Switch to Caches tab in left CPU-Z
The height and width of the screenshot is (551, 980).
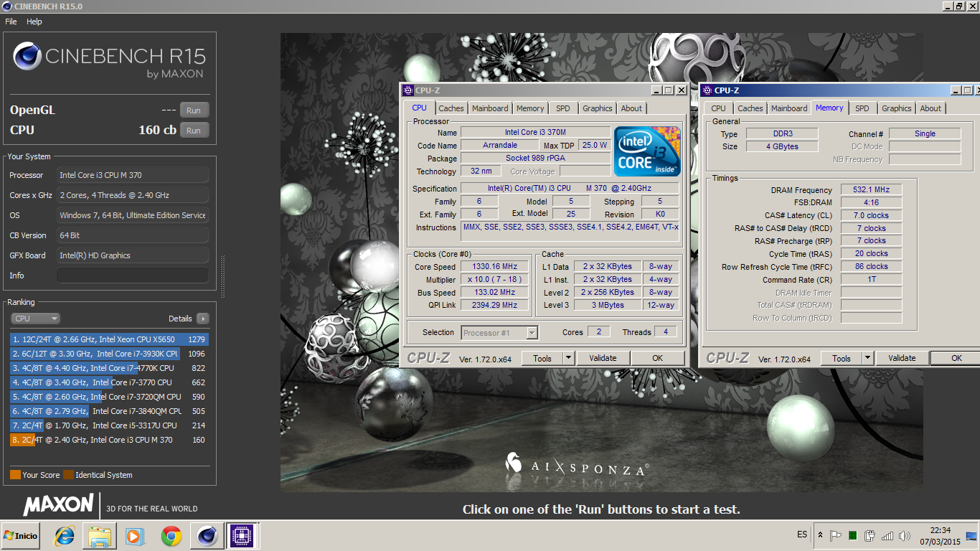tap(451, 108)
